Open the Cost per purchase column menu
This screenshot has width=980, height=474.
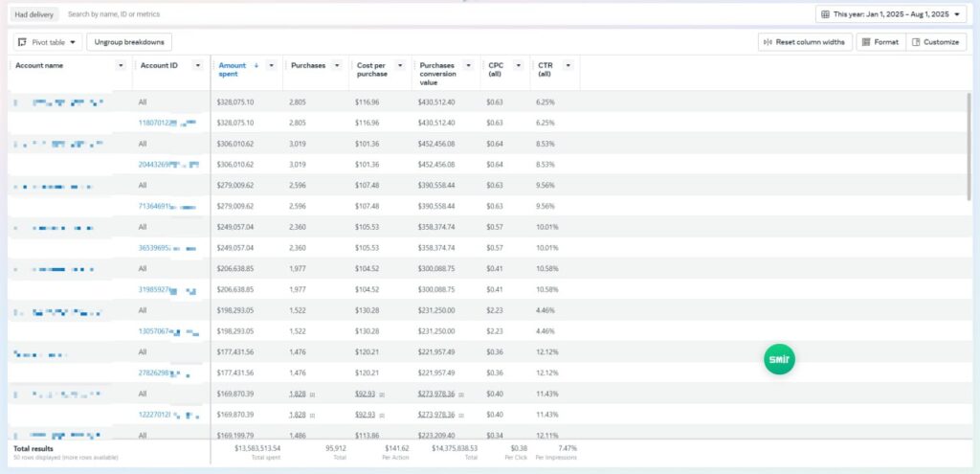402,65
